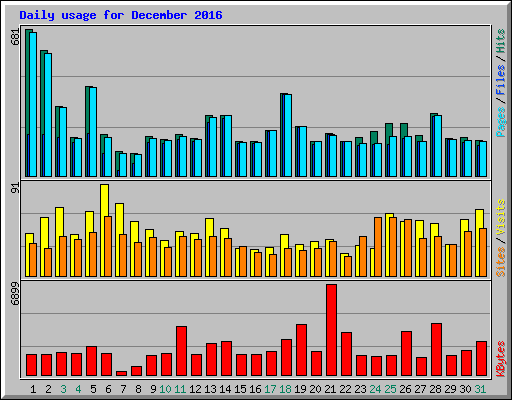The image size is (512, 400).
Task: Select the red KBytes bar for day 11
Action: 181,351
